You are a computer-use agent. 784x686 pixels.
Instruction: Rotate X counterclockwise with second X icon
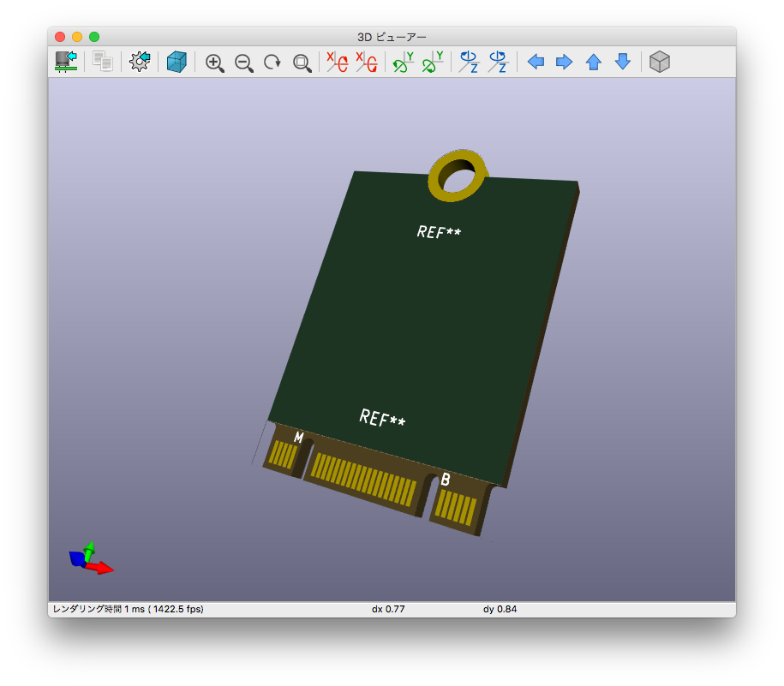[x=367, y=62]
